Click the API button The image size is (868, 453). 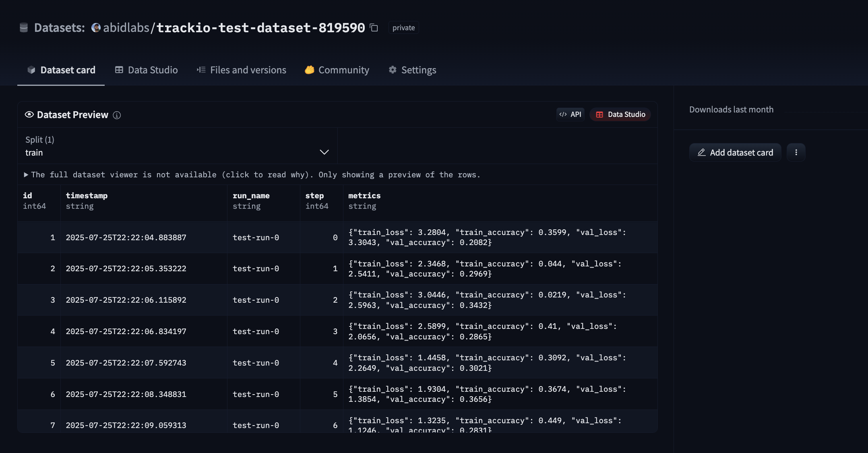click(x=570, y=114)
